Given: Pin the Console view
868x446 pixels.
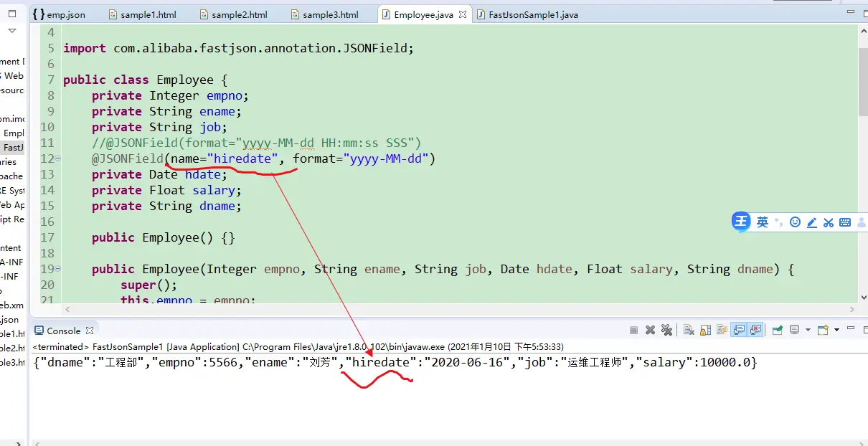Looking at the screenshot, I should (777, 330).
